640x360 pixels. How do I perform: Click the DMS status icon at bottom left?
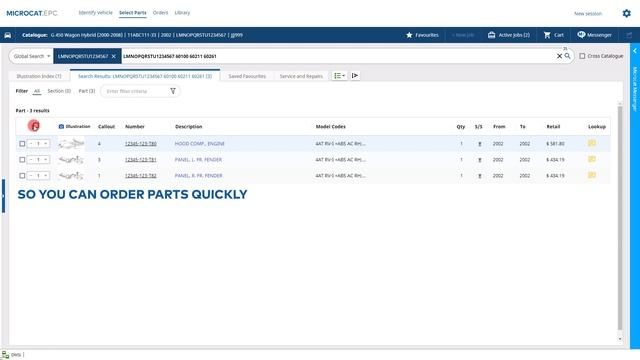tap(5, 355)
